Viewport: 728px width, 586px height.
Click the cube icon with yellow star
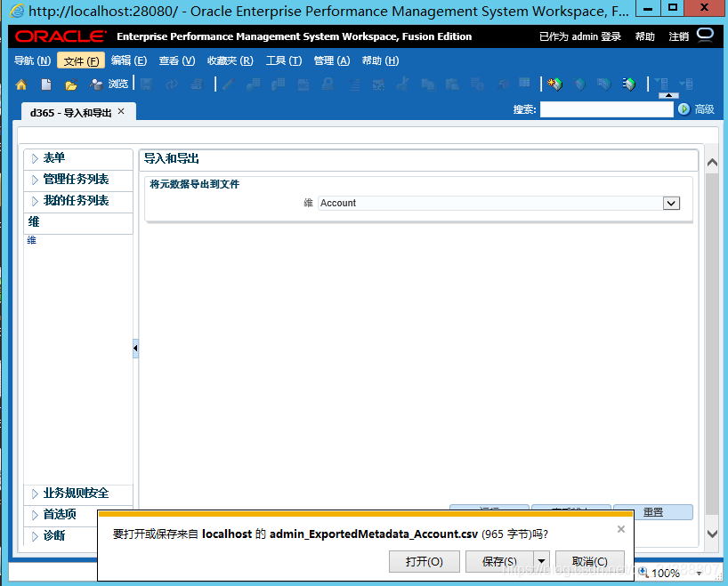click(x=554, y=84)
